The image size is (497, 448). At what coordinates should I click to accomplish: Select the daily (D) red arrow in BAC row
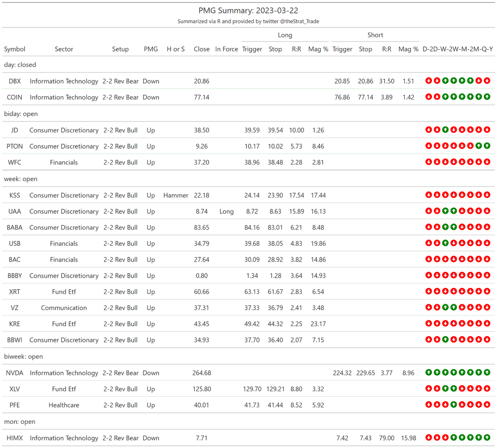click(x=429, y=259)
